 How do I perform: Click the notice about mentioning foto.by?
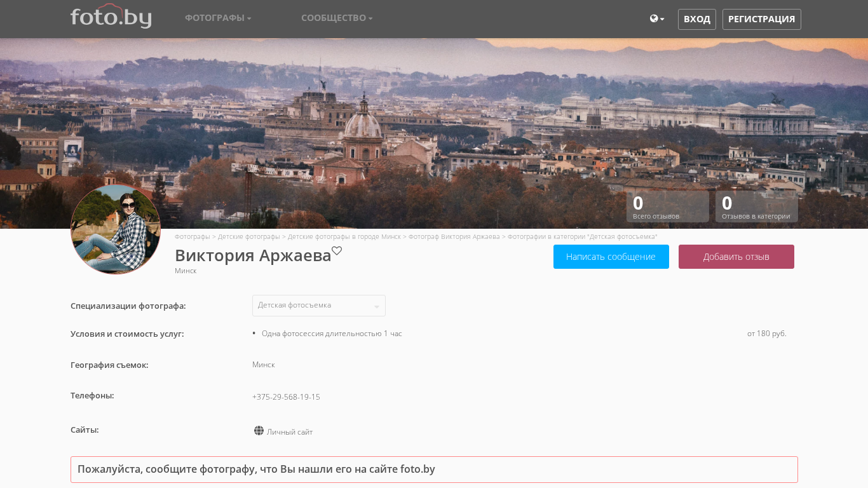(434, 470)
